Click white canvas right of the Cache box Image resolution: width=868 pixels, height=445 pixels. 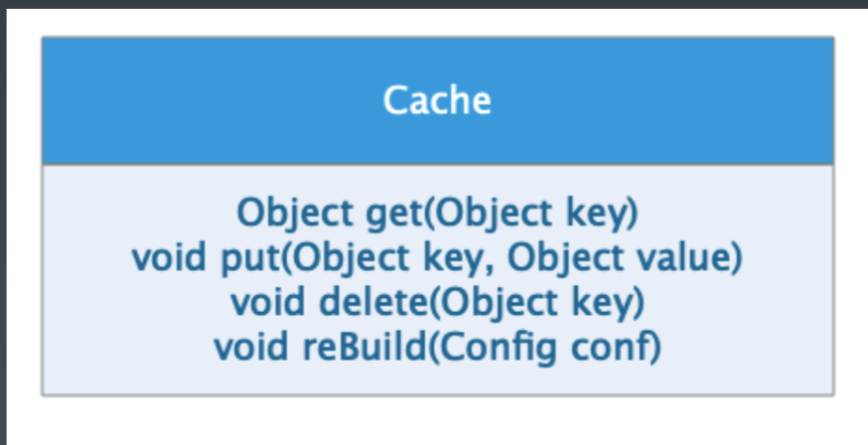point(851,216)
